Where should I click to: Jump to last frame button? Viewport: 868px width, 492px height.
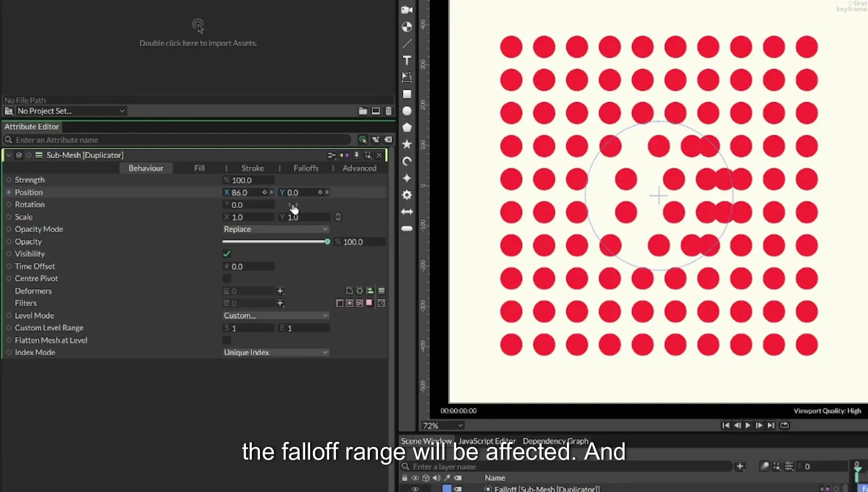(x=771, y=425)
